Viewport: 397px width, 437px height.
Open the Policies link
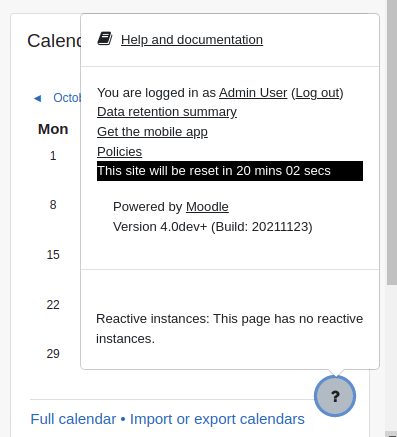119,152
